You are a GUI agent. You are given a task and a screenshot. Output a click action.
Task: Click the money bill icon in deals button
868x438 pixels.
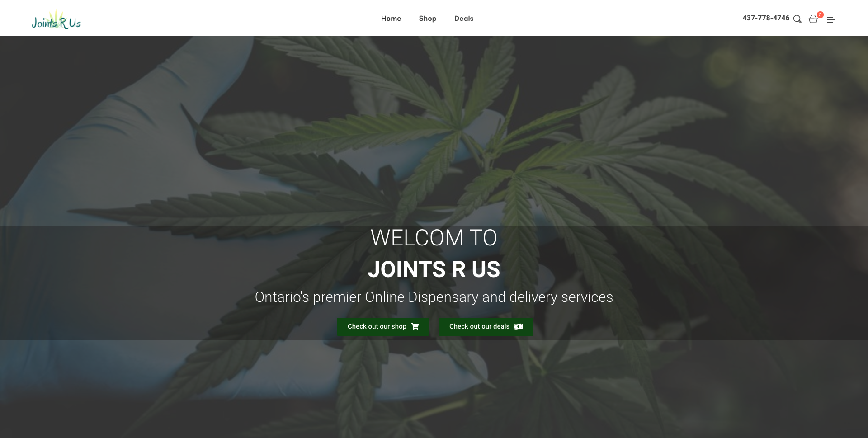(519, 326)
